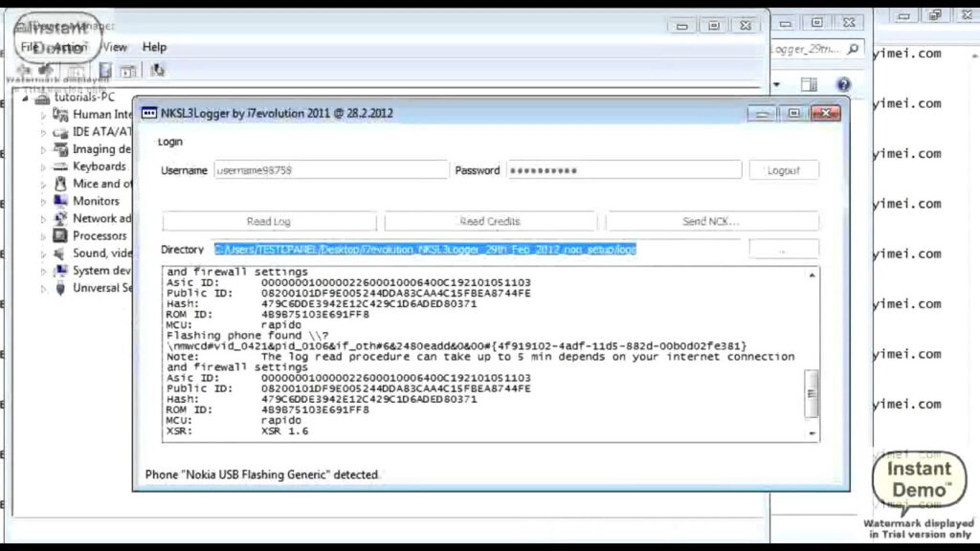The image size is (980, 551).
Task: Click the last 'XSR 1.6' log line
Action: coord(237,431)
